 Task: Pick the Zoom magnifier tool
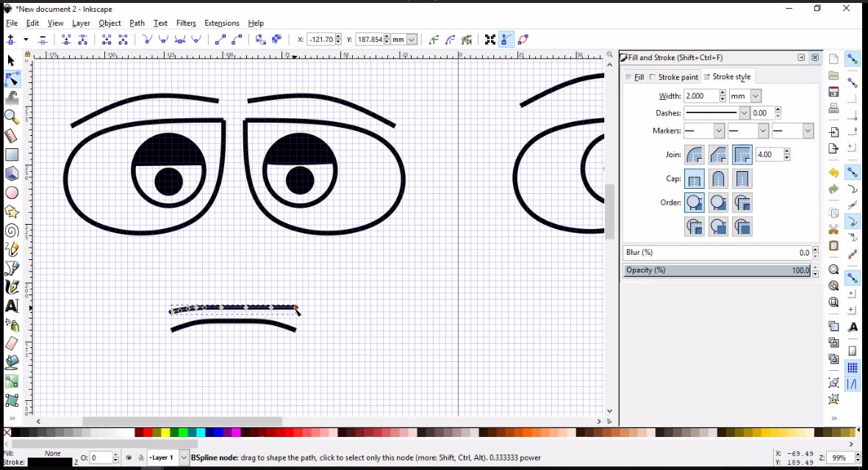click(x=12, y=117)
